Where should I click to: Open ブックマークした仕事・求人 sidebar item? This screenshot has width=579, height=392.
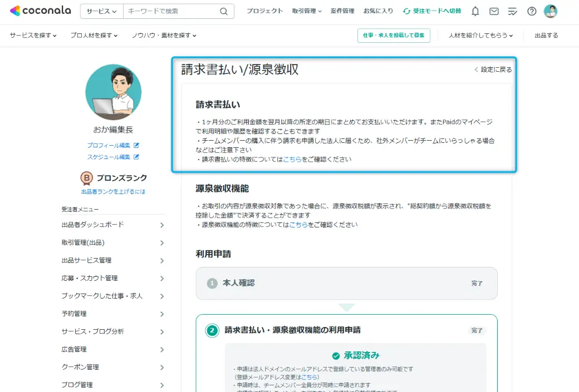point(113,296)
